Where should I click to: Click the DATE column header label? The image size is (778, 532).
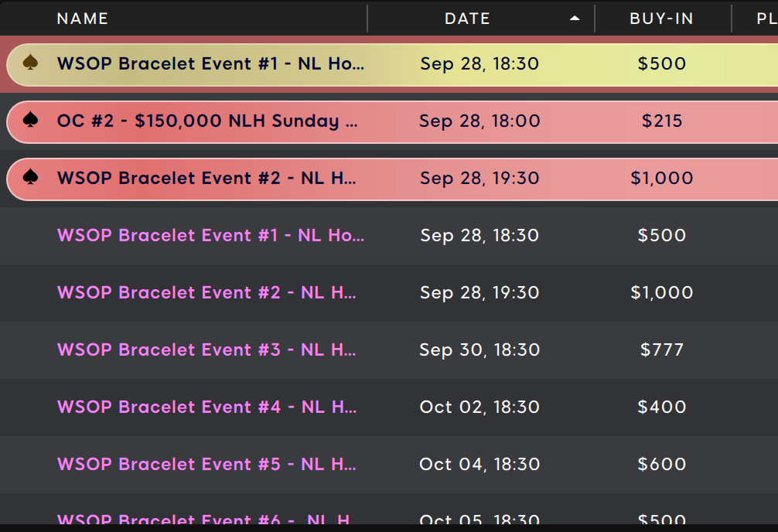point(467,19)
